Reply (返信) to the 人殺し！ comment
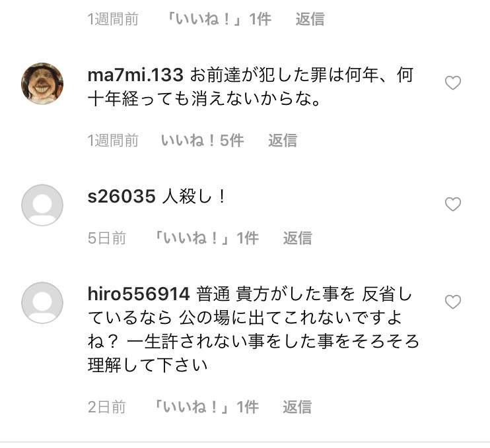 [297, 238]
